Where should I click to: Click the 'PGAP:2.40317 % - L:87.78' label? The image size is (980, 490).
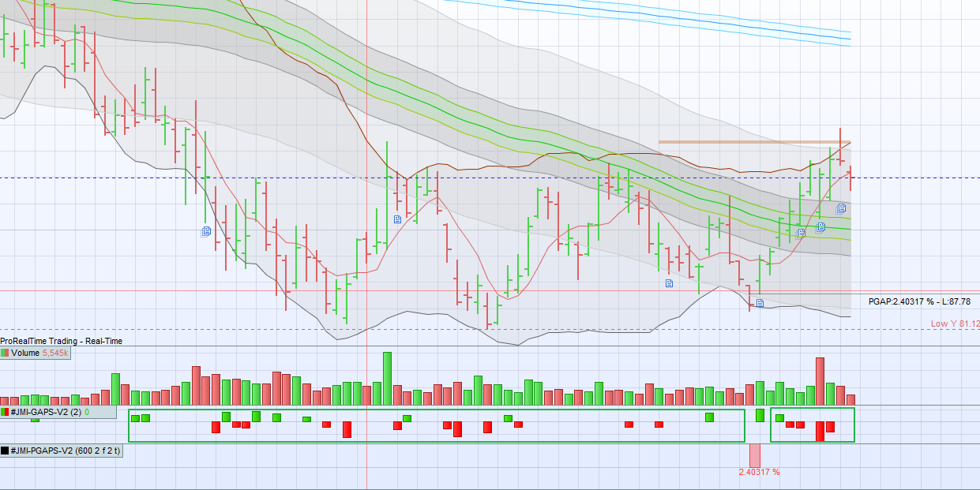coord(919,301)
